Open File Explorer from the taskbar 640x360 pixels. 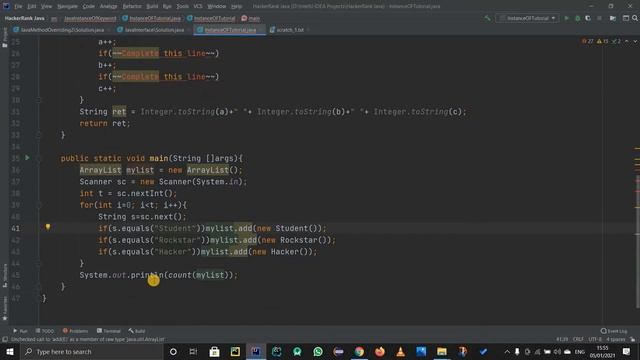pos(442,351)
